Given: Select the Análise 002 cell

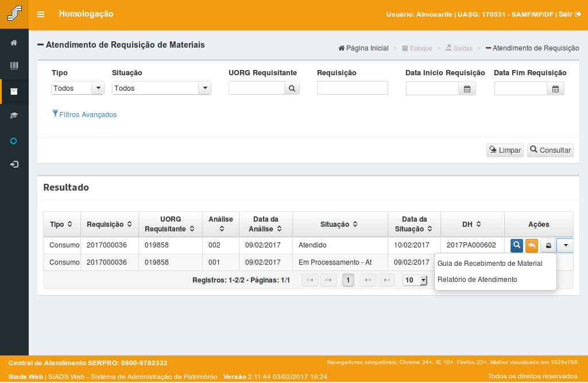Looking at the screenshot, I should (x=221, y=245).
